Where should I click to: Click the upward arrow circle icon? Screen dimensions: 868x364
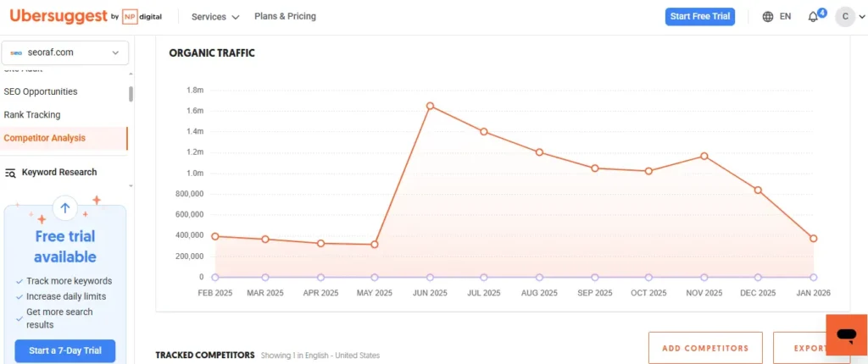(65, 207)
